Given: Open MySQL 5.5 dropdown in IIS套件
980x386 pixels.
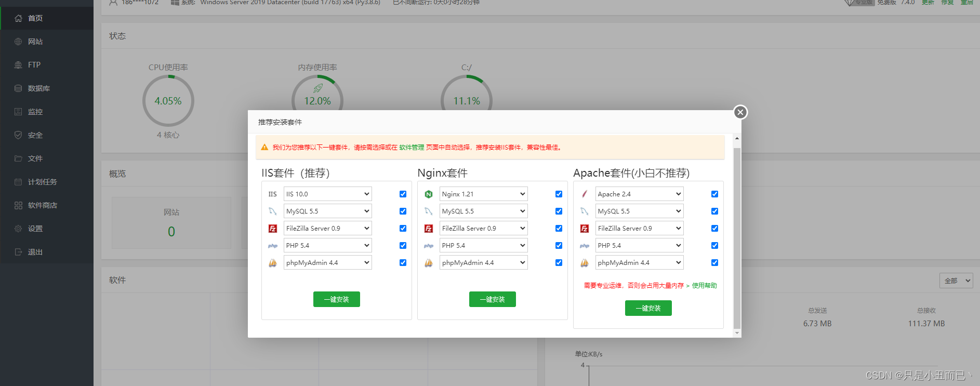Looking at the screenshot, I should tap(328, 211).
